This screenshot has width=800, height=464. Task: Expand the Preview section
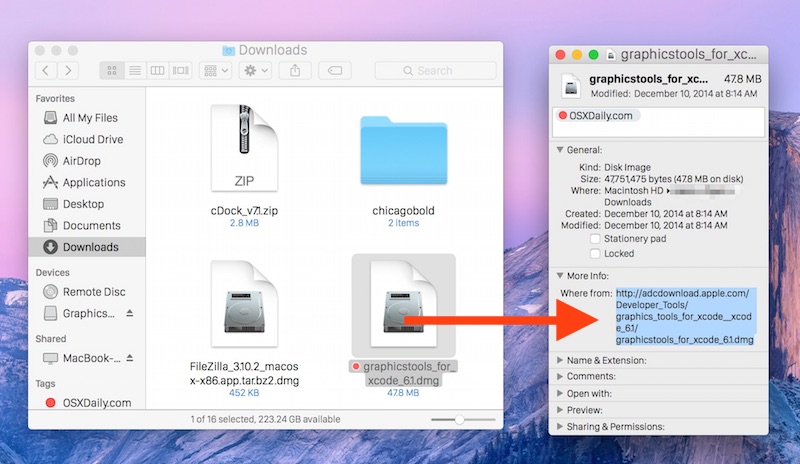[x=560, y=410]
